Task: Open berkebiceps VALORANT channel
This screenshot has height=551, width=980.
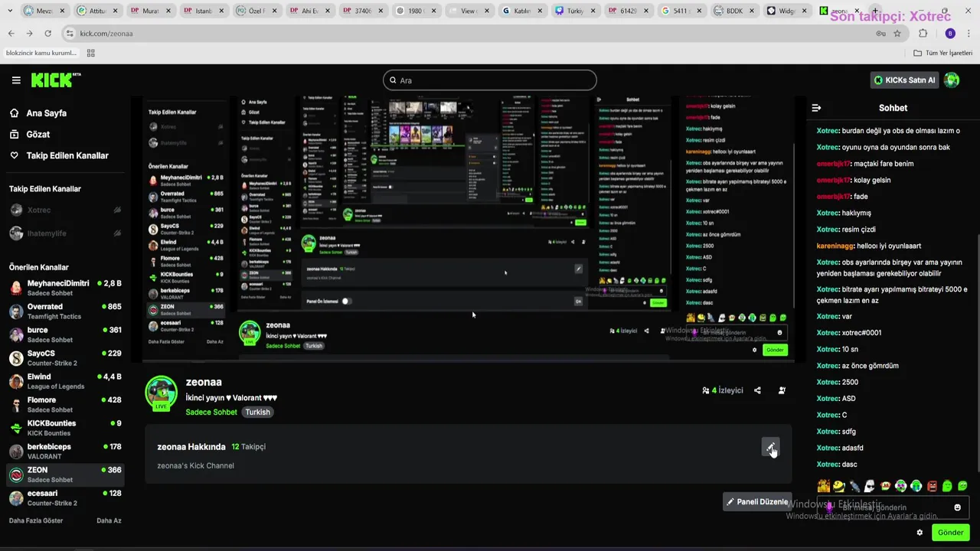Action: [x=65, y=452]
